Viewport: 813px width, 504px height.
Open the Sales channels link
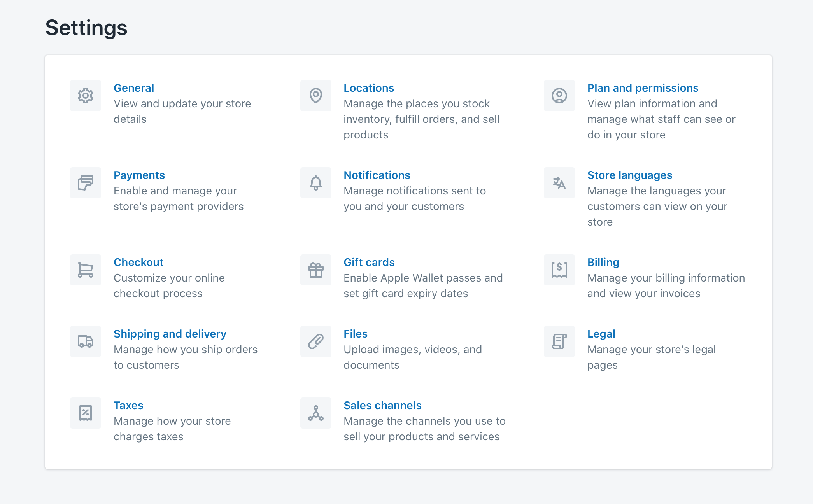coord(382,406)
